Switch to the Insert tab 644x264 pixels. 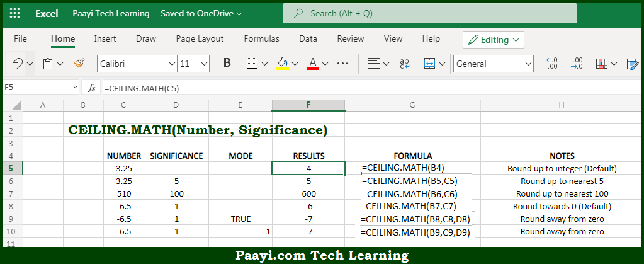click(105, 38)
